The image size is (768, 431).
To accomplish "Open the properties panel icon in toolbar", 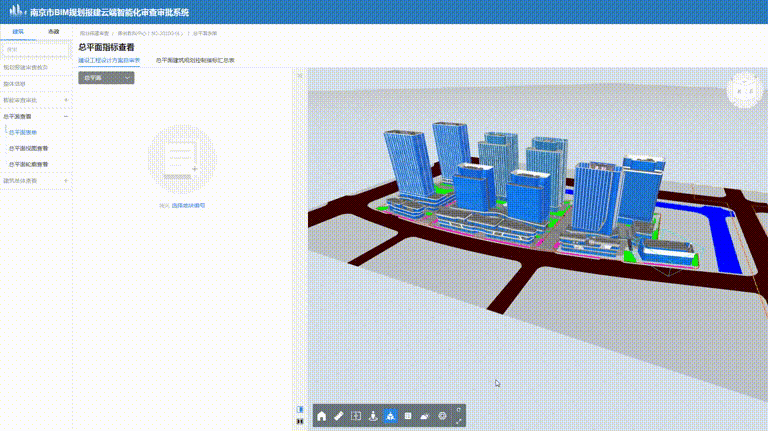I will (x=408, y=416).
